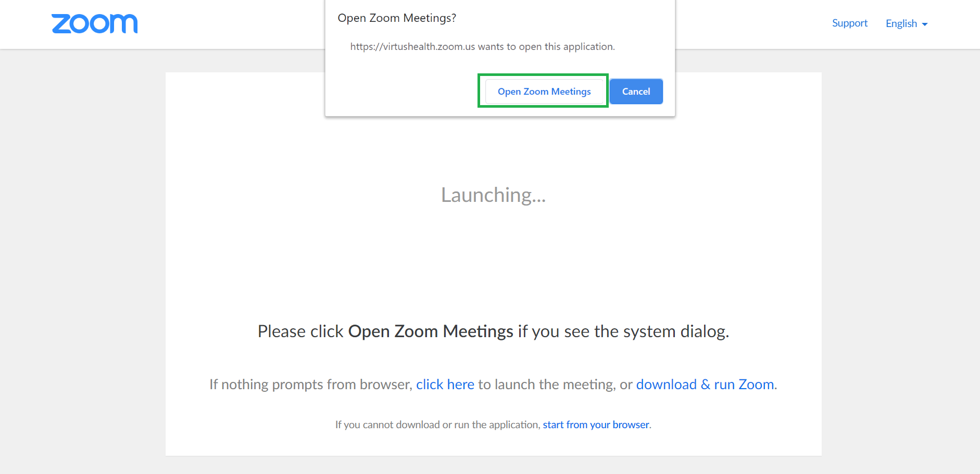Click "wants to open this application" message
The image size is (980, 474).
[x=546, y=47]
